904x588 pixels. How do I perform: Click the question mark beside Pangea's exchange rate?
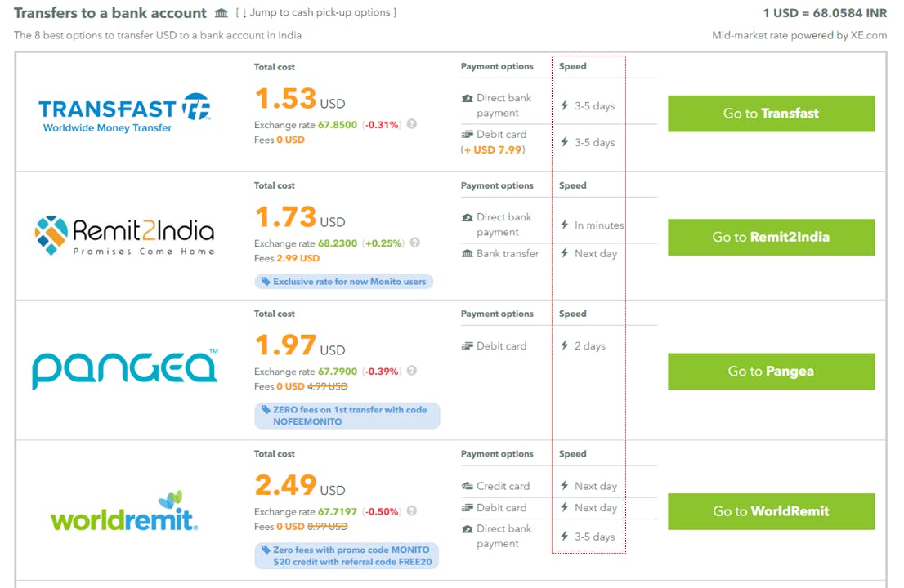pyautogui.click(x=413, y=370)
